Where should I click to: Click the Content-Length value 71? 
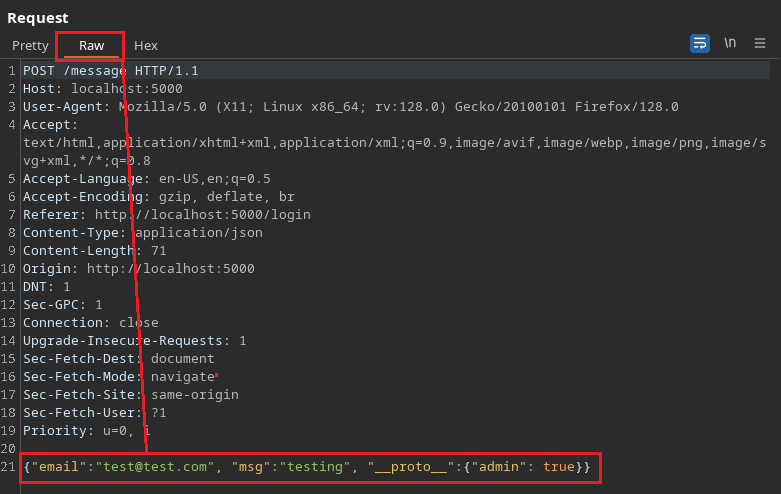[x=158, y=251]
